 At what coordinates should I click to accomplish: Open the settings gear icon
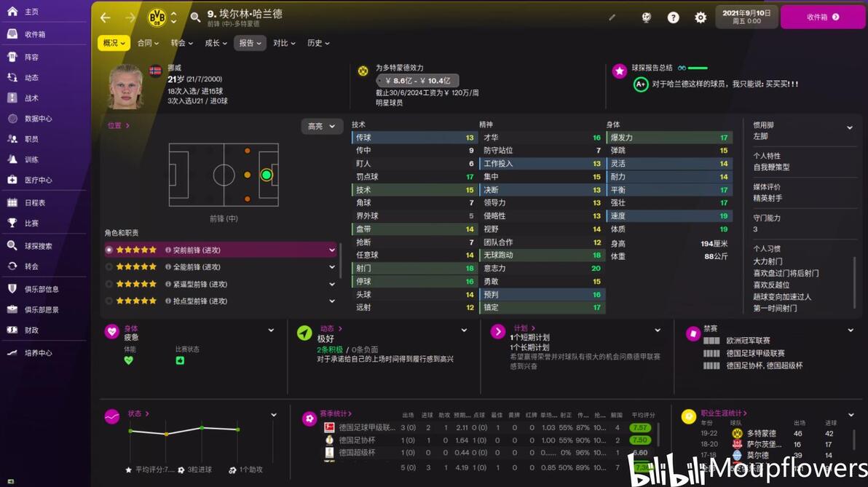(701, 17)
